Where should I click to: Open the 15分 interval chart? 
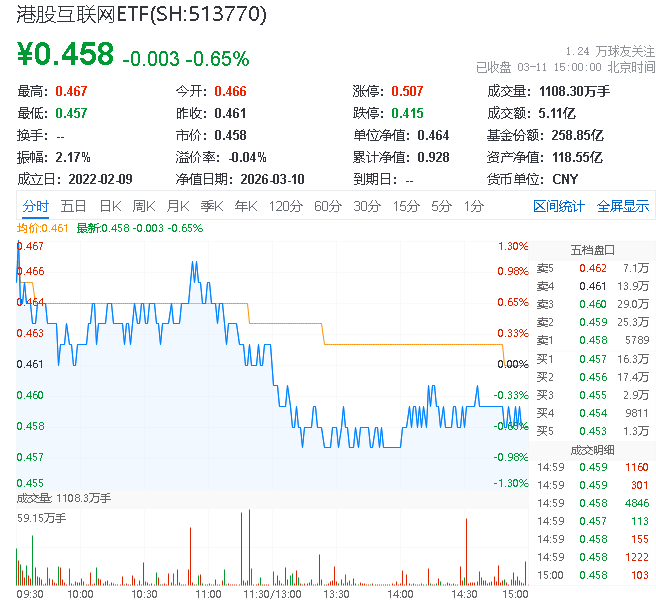(406, 206)
